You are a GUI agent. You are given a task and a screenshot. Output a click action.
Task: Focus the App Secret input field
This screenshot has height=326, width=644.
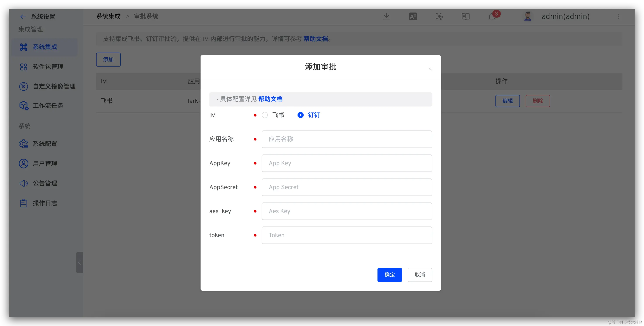[346, 187]
